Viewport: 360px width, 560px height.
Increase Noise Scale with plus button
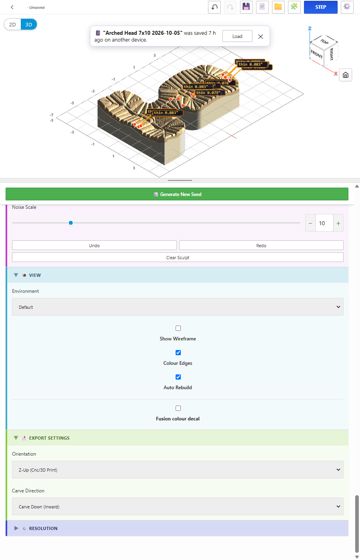click(x=338, y=223)
